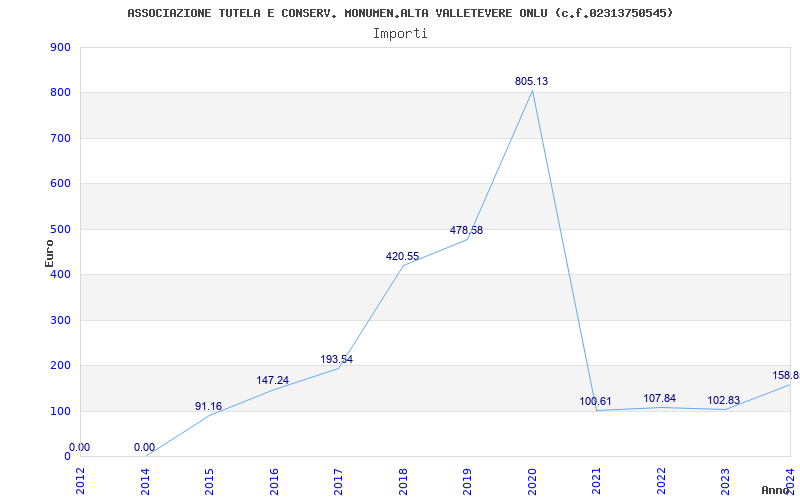Click the 805.13 peak value label
Viewport: 800px width, 500px height.
tap(531, 81)
